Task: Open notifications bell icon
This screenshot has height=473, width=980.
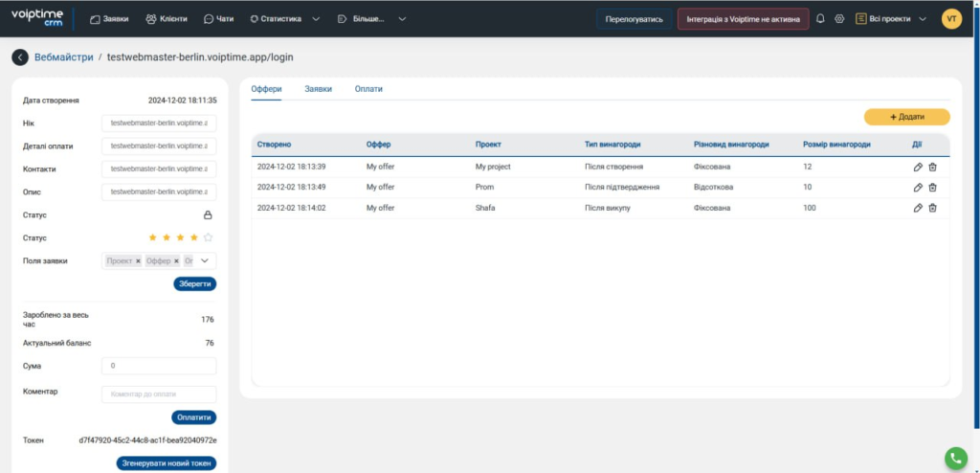Action: point(820,19)
